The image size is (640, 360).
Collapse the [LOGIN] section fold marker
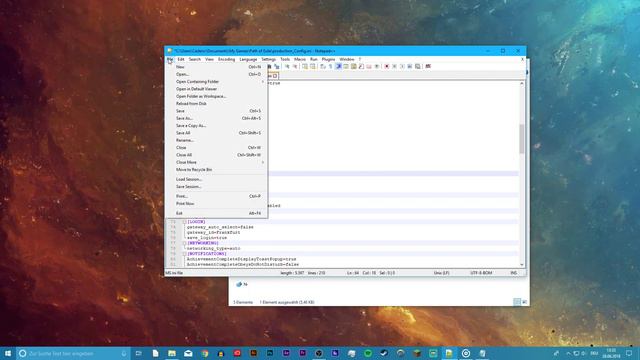pyautogui.click(x=184, y=222)
